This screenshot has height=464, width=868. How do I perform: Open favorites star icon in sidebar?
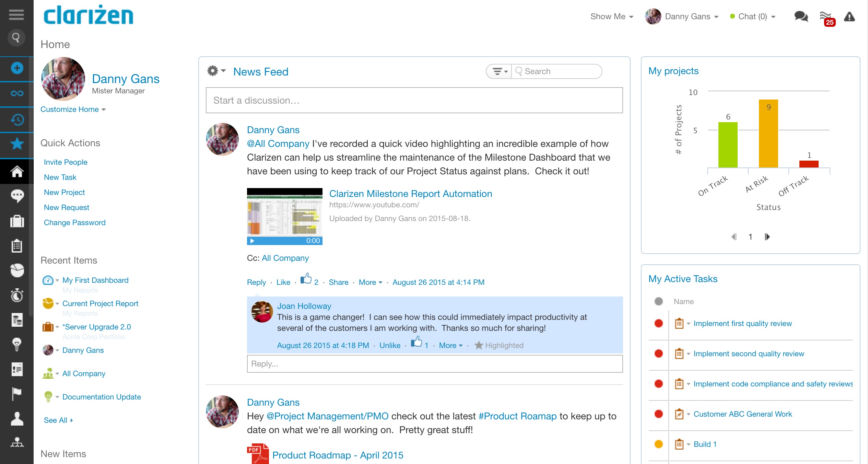17,143
